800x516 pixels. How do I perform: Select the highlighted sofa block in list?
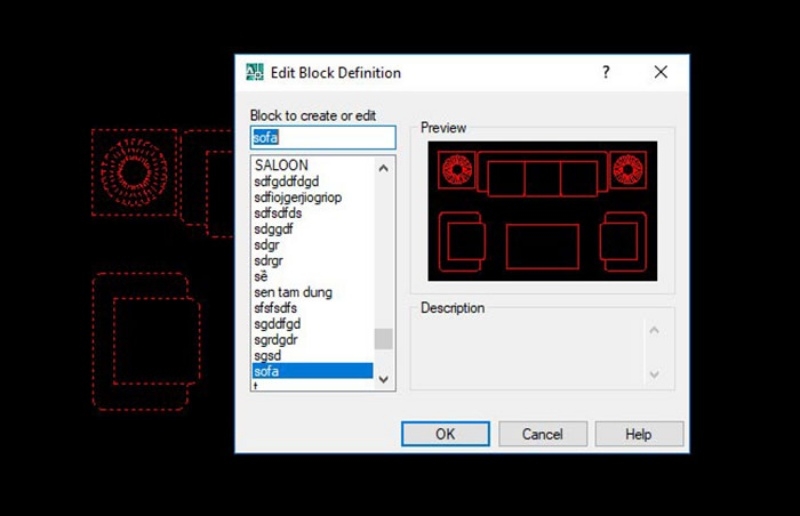tap(313, 371)
